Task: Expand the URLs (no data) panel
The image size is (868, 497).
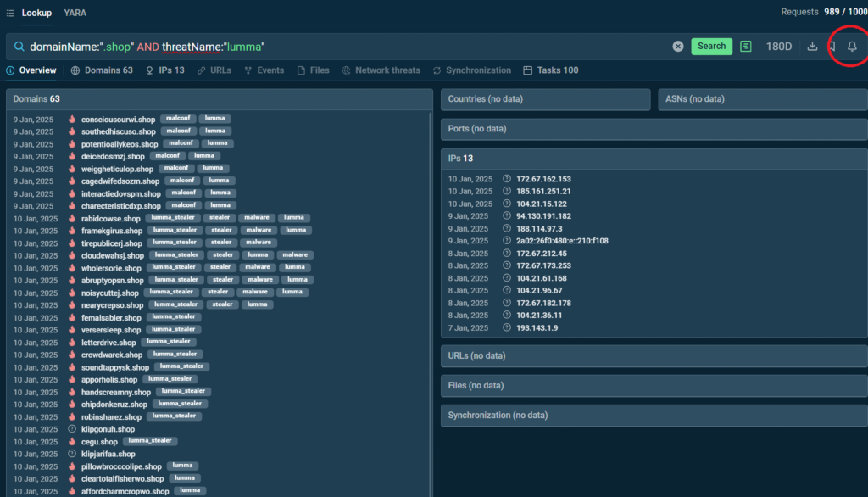Action: pos(654,355)
